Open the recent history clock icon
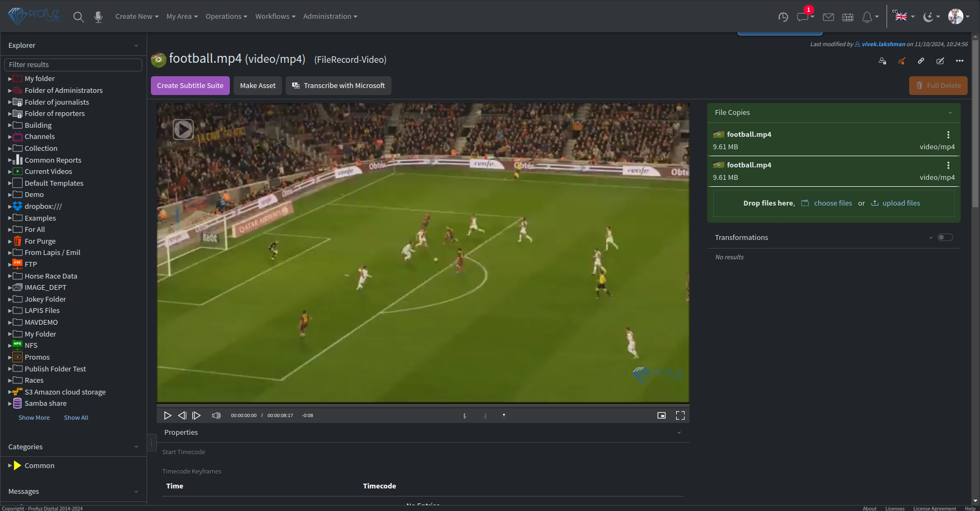 click(783, 17)
